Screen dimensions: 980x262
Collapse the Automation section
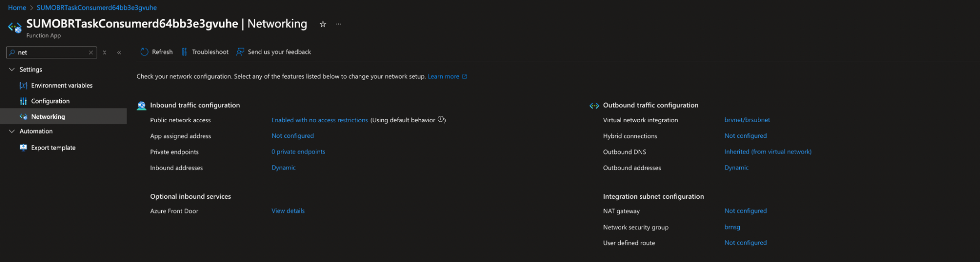coord(12,131)
